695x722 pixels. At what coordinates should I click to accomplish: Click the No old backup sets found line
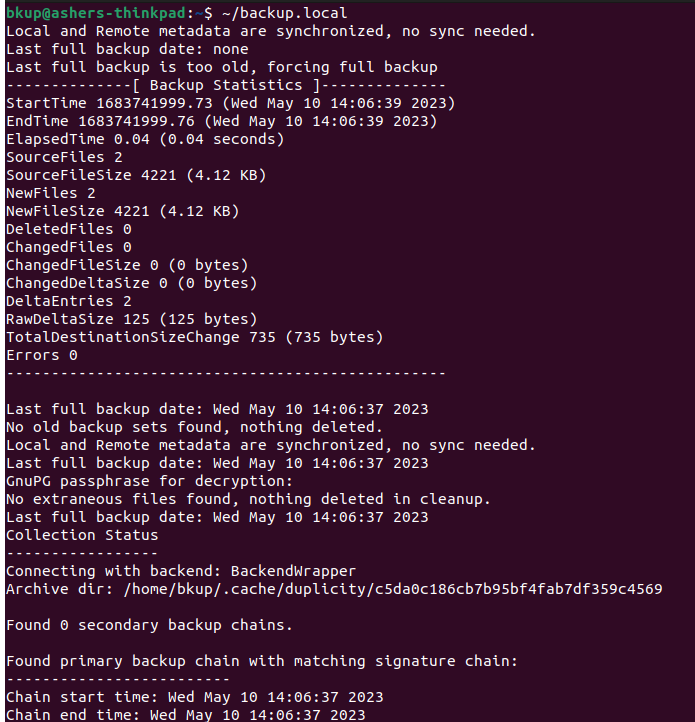(194, 427)
